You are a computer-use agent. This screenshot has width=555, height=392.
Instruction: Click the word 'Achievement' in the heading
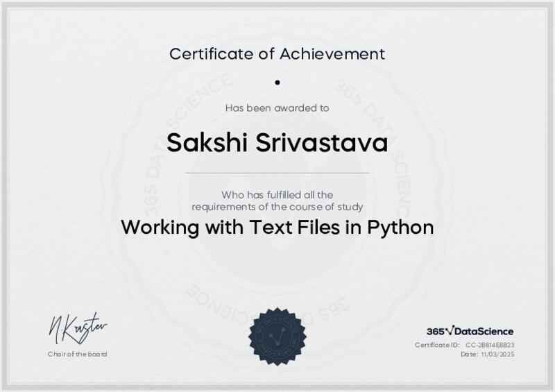click(x=339, y=53)
